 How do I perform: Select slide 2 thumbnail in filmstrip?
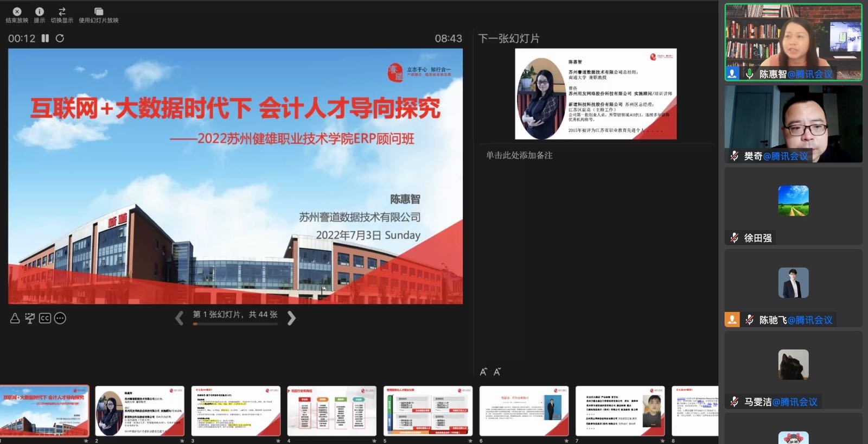pyautogui.click(x=139, y=411)
